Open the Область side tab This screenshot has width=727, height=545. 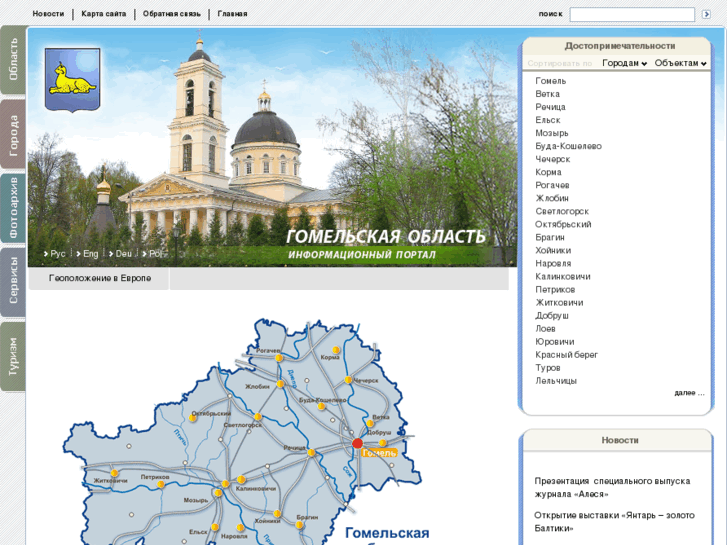[13, 60]
